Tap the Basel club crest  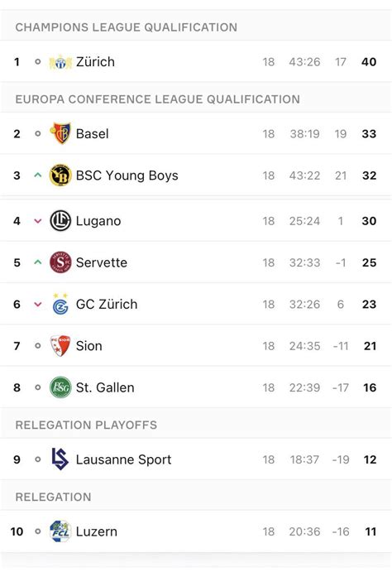tap(60, 133)
